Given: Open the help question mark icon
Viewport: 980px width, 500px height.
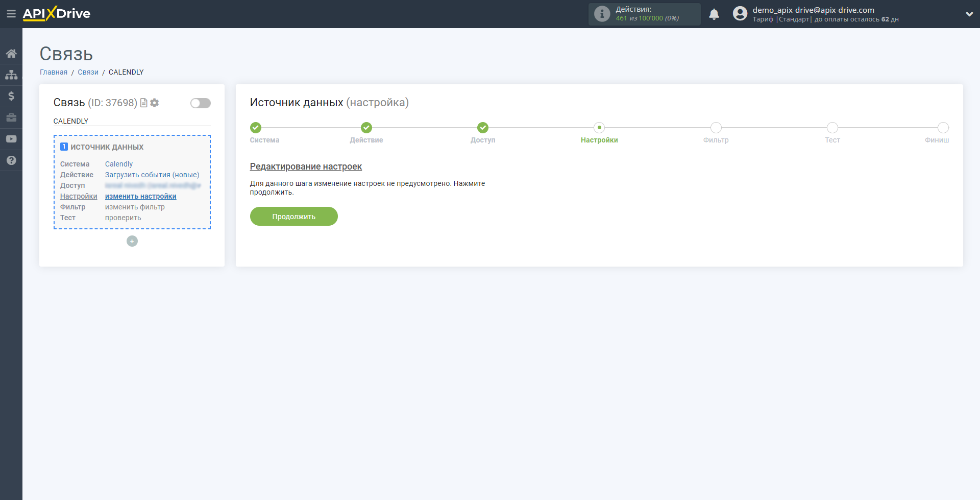Looking at the screenshot, I should click(x=11, y=160).
